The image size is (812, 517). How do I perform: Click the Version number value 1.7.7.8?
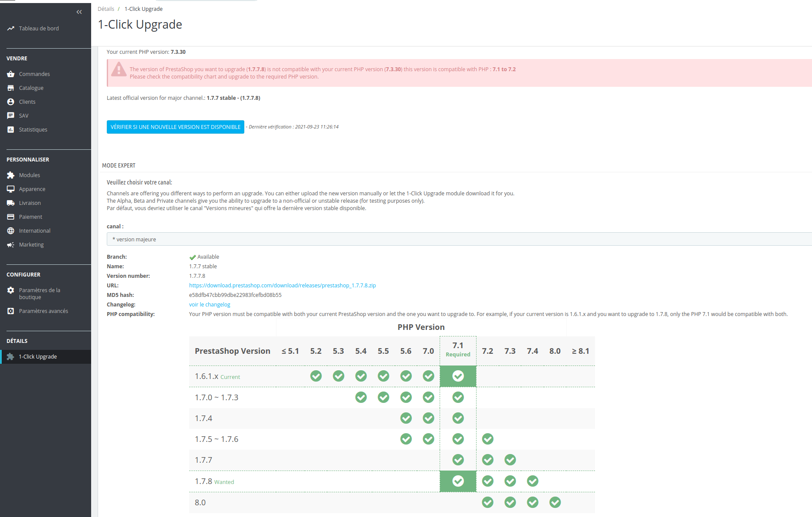[197, 276]
